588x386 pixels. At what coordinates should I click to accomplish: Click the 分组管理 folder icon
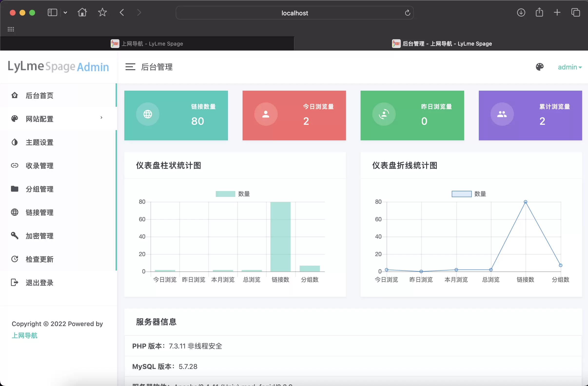(15, 189)
